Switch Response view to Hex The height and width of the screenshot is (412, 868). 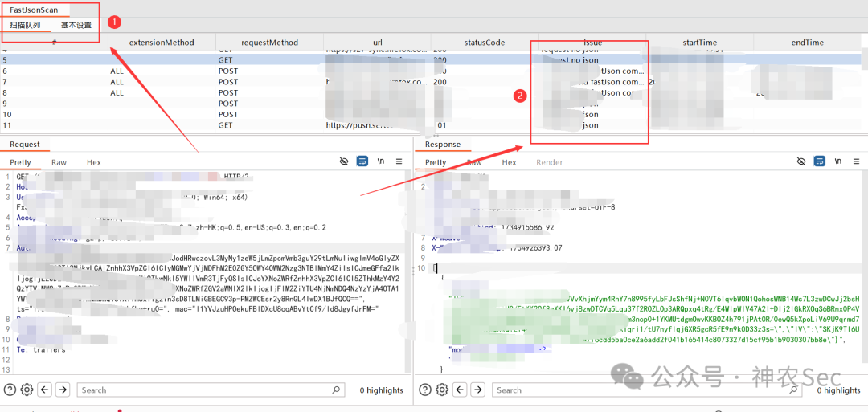pyautogui.click(x=509, y=162)
